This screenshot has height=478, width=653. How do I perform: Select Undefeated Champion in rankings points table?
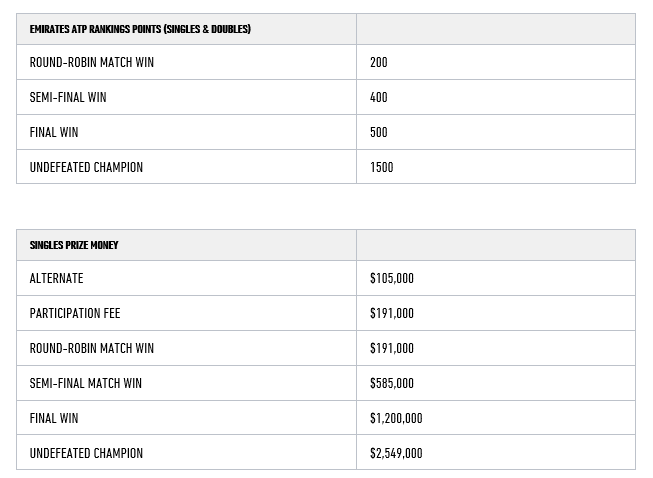click(x=86, y=167)
